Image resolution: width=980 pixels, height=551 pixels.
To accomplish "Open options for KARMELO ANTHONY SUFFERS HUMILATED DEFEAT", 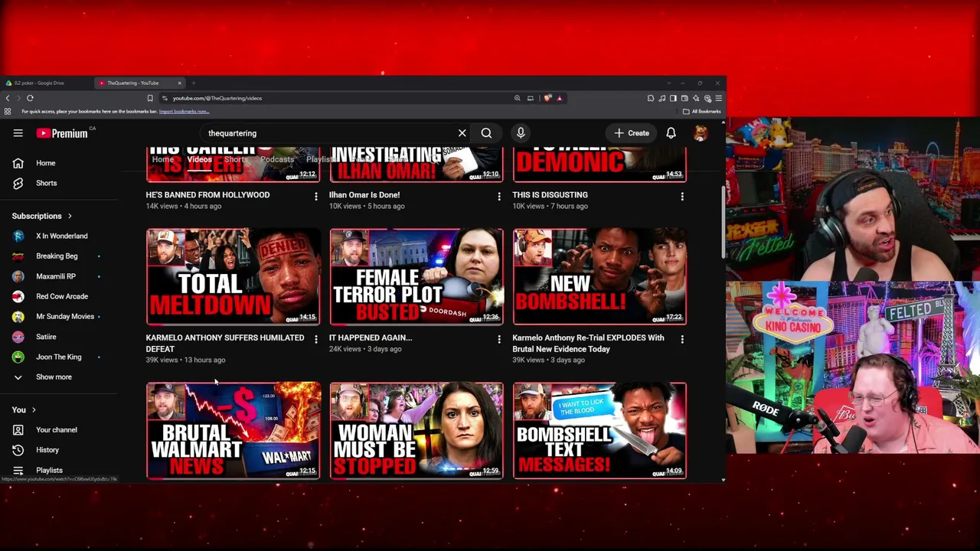I will [315, 339].
